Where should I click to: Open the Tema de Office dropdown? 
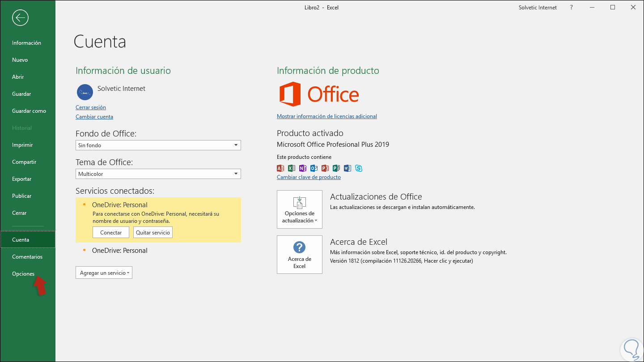click(158, 174)
